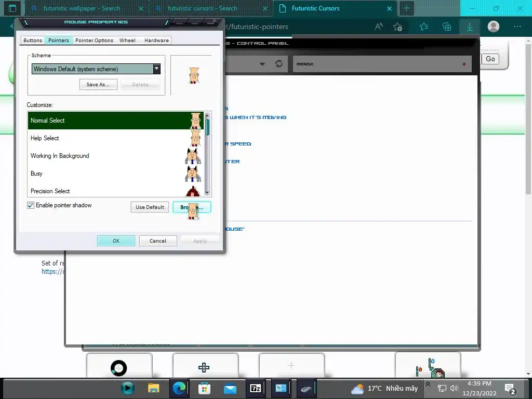
Task: Switch to the Buttons tab
Action: tap(33, 41)
